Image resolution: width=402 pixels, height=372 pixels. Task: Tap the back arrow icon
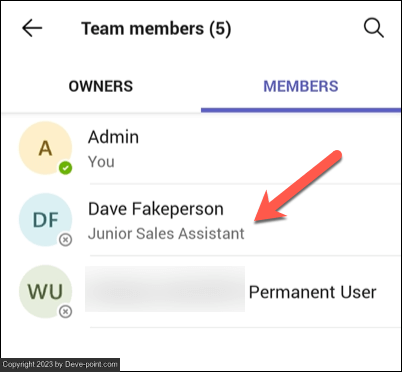tap(32, 28)
